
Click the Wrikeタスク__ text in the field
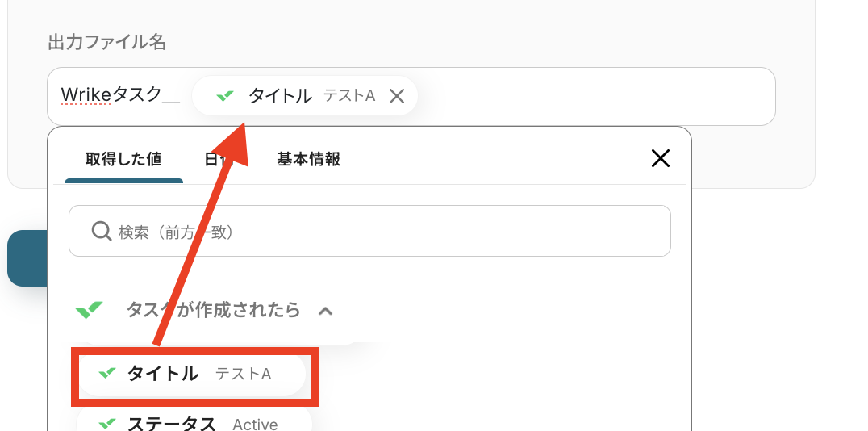click(x=120, y=96)
